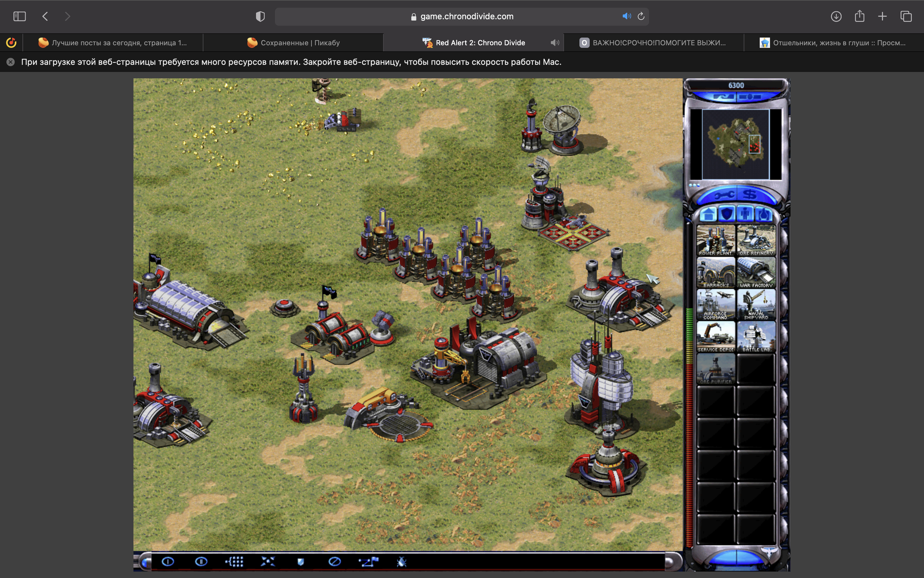Switch to vehicles build tab
Screen dimensions: 924x578
pyautogui.click(x=763, y=214)
